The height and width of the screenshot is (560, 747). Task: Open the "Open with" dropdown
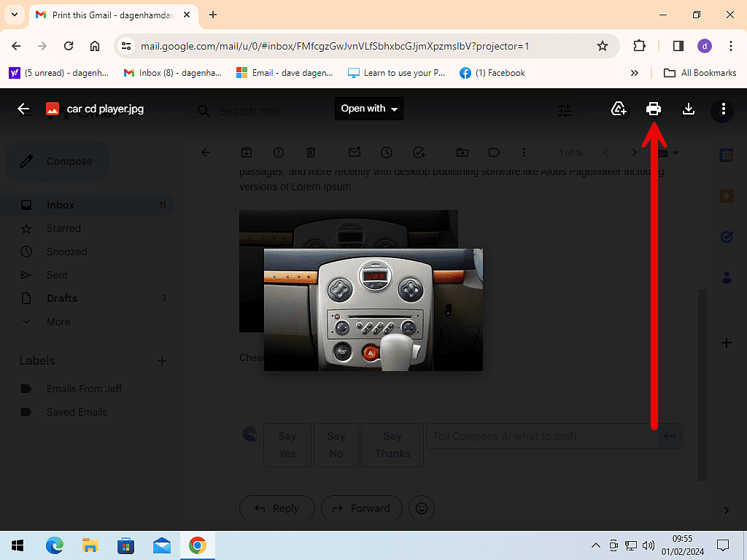(x=368, y=108)
